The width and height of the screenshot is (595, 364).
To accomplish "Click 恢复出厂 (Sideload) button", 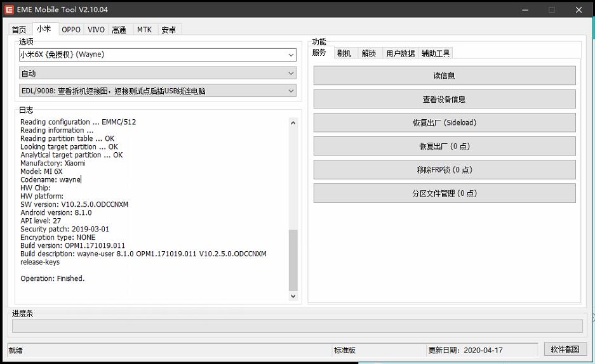I will [x=445, y=123].
